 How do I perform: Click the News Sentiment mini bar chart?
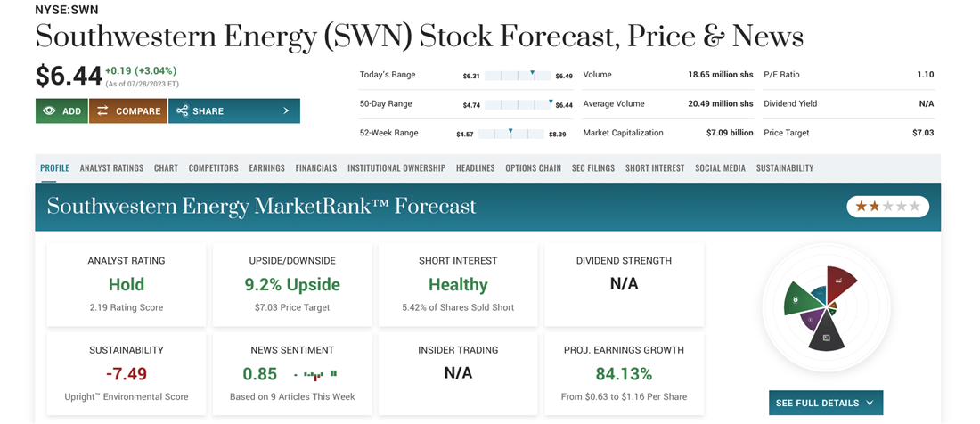(321, 375)
